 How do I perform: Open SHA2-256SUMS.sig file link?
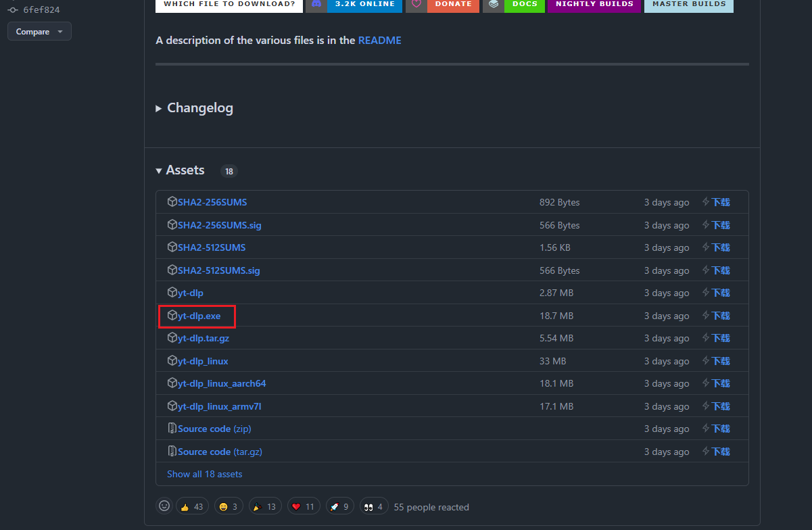click(219, 225)
